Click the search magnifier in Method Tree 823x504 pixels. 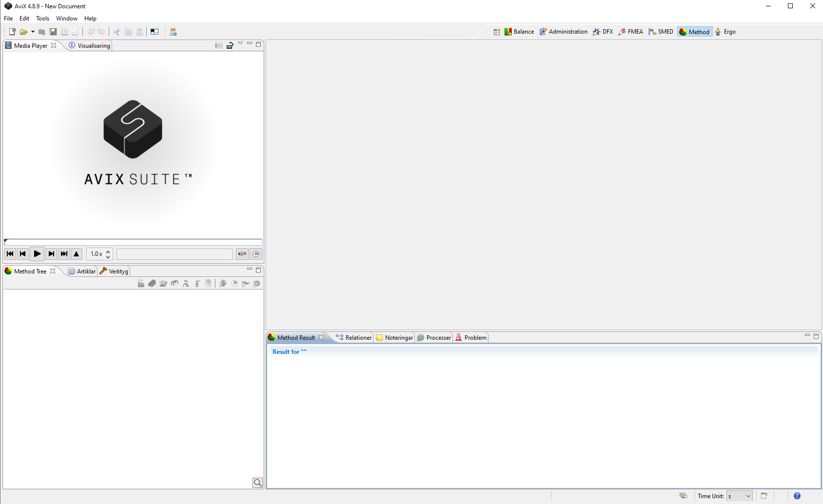click(257, 483)
